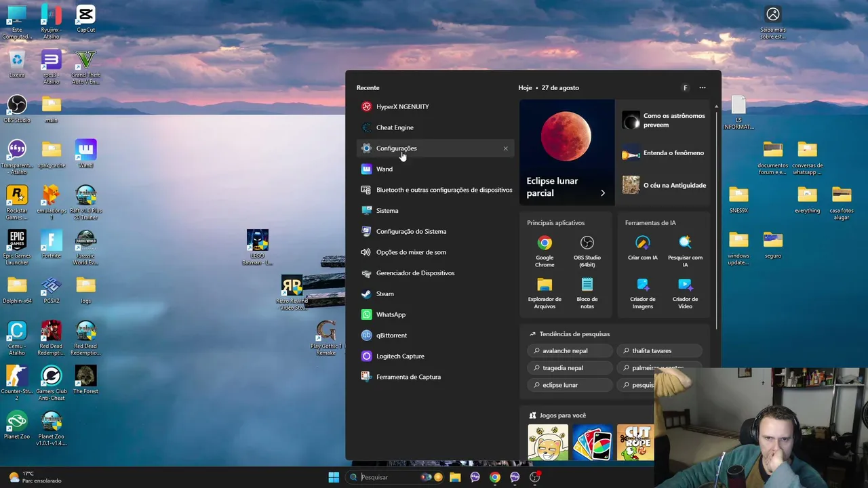
Task: Open Steam from the recent list
Action: [435, 293]
